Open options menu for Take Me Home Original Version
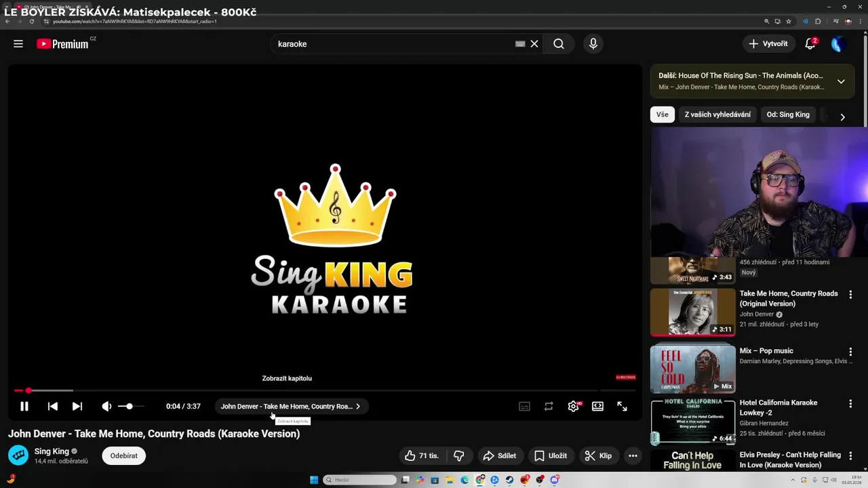Viewport: 868px width, 488px height. (x=850, y=295)
